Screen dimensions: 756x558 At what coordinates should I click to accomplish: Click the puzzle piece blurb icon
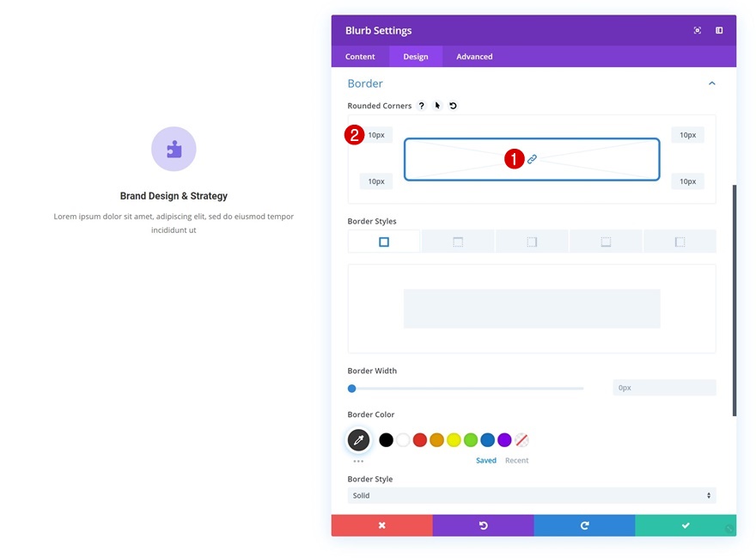pyautogui.click(x=174, y=149)
